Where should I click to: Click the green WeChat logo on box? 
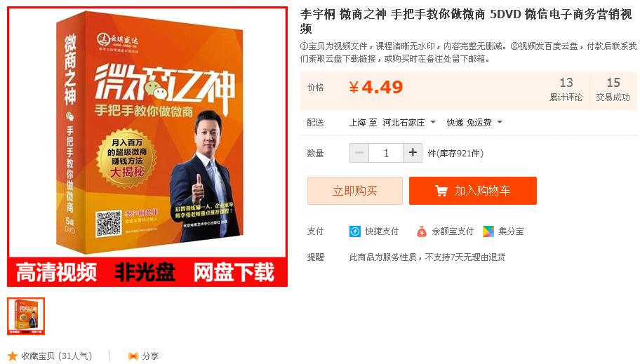157,88
